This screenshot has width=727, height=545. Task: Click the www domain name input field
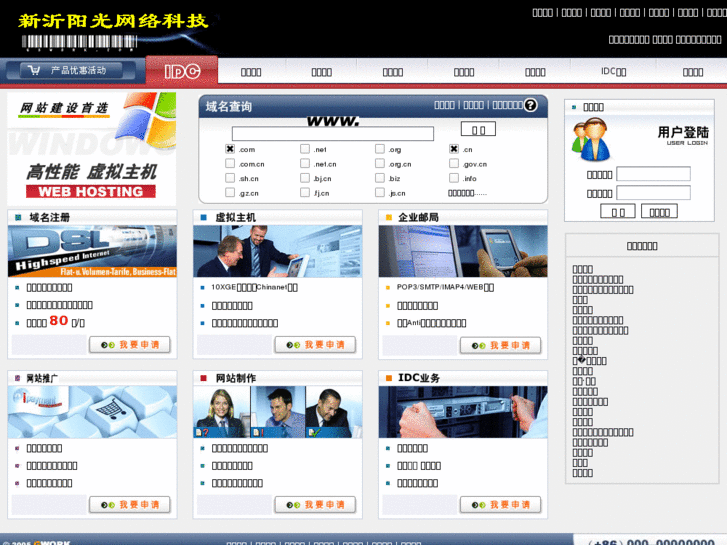(x=332, y=134)
